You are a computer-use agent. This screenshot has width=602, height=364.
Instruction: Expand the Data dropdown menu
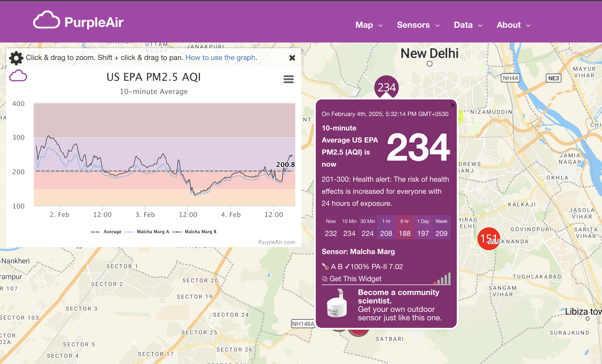[468, 25]
